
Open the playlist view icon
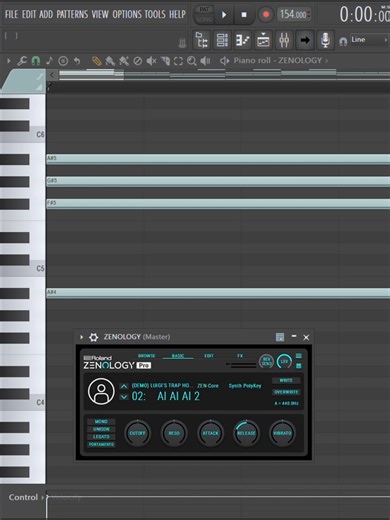click(x=263, y=40)
